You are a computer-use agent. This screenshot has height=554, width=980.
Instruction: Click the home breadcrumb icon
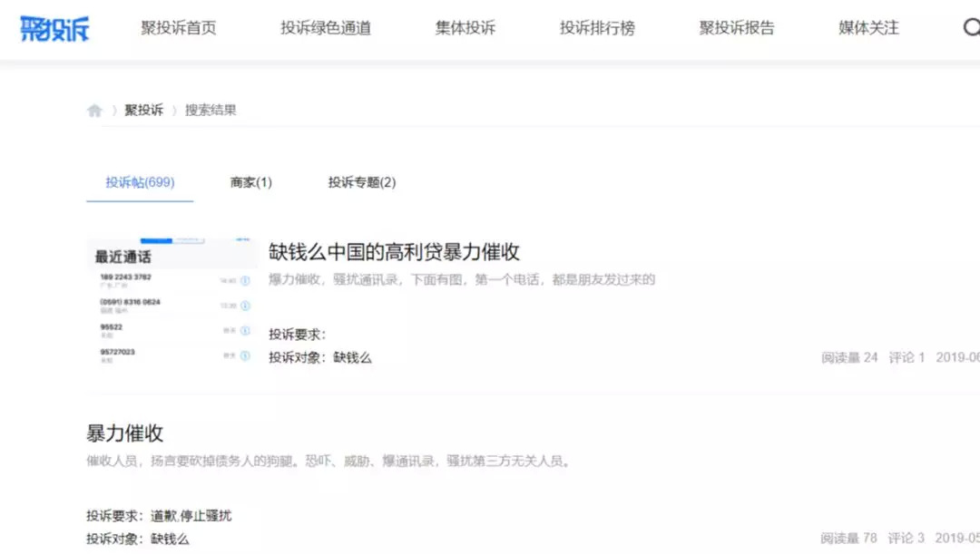click(94, 111)
